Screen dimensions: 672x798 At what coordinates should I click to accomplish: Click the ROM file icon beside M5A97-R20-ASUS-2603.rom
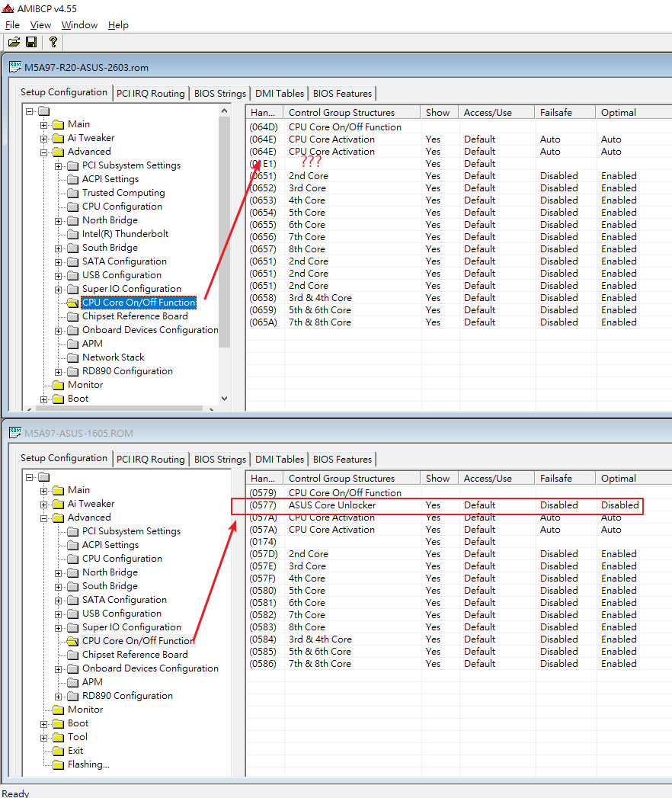[15, 67]
